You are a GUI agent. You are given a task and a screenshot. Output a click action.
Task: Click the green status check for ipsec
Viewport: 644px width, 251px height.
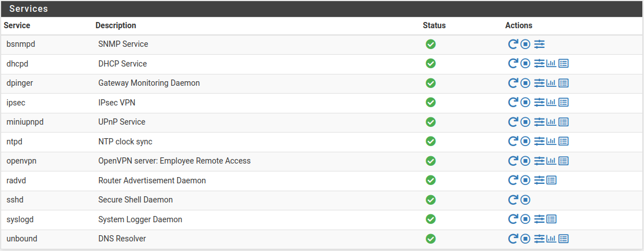pyautogui.click(x=430, y=103)
